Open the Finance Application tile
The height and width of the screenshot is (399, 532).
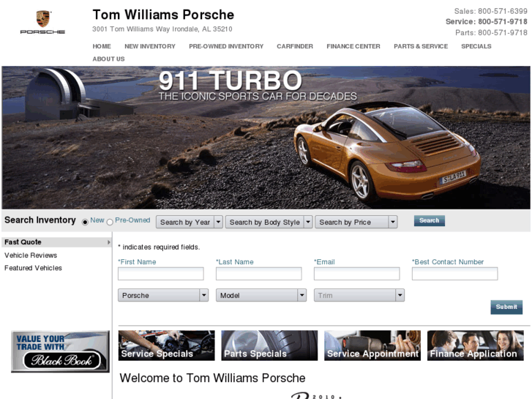click(x=476, y=346)
